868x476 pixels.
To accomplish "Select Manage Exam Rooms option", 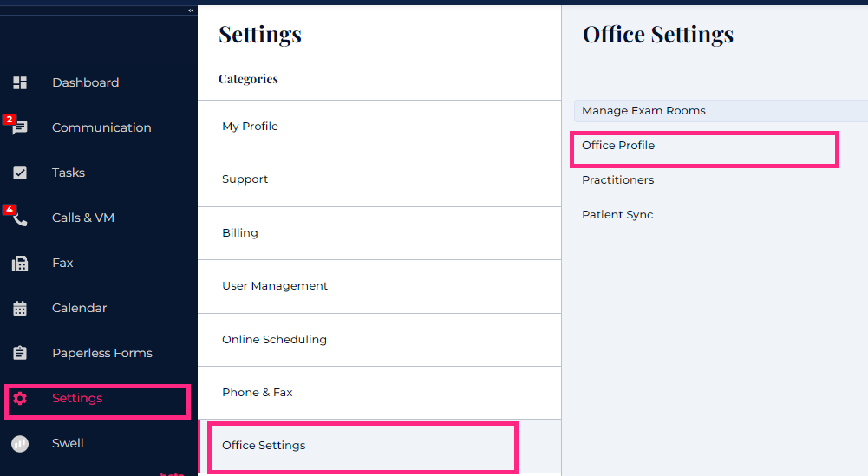I will click(x=643, y=111).
